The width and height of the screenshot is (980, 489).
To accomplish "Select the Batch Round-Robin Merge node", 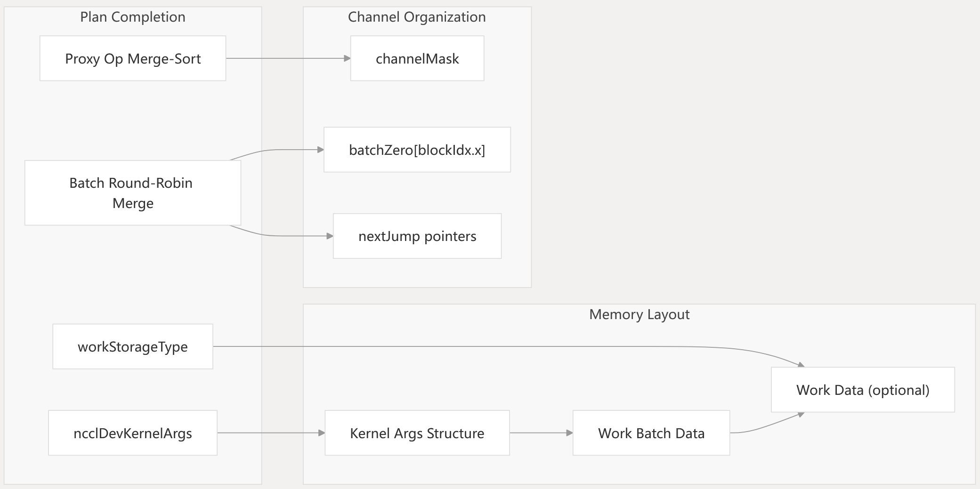I will point(133,193).
